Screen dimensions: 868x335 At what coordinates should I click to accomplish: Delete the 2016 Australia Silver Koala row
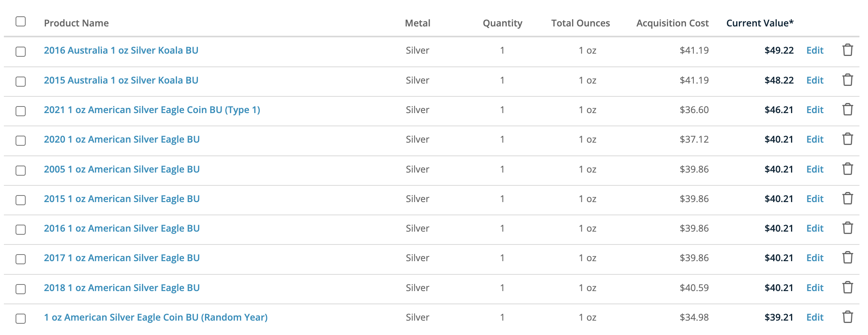[x=847, y=50]
